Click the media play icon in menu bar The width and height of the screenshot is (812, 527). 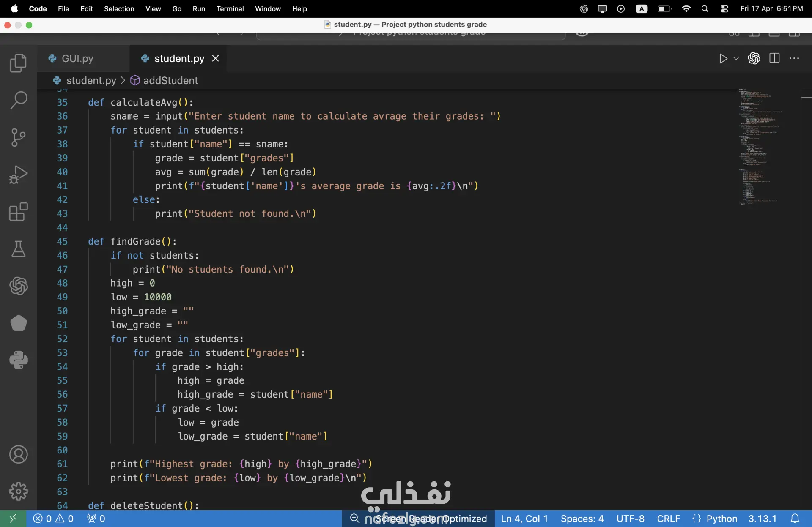[x=620, y=8]
